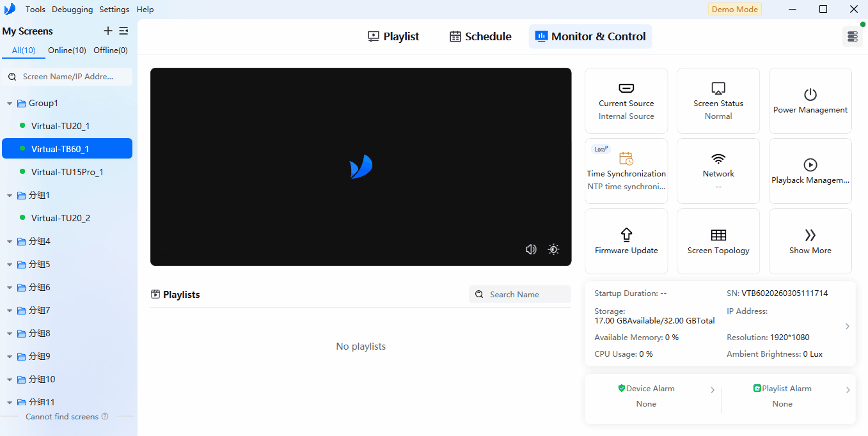
Task: Open Playback Management
Action: point(810,171)
